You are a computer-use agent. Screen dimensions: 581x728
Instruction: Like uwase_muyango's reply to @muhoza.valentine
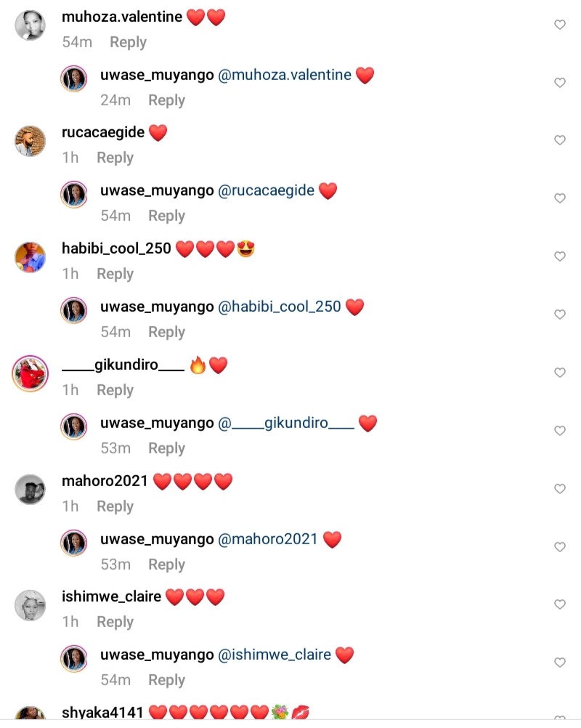tap(560, 83)
